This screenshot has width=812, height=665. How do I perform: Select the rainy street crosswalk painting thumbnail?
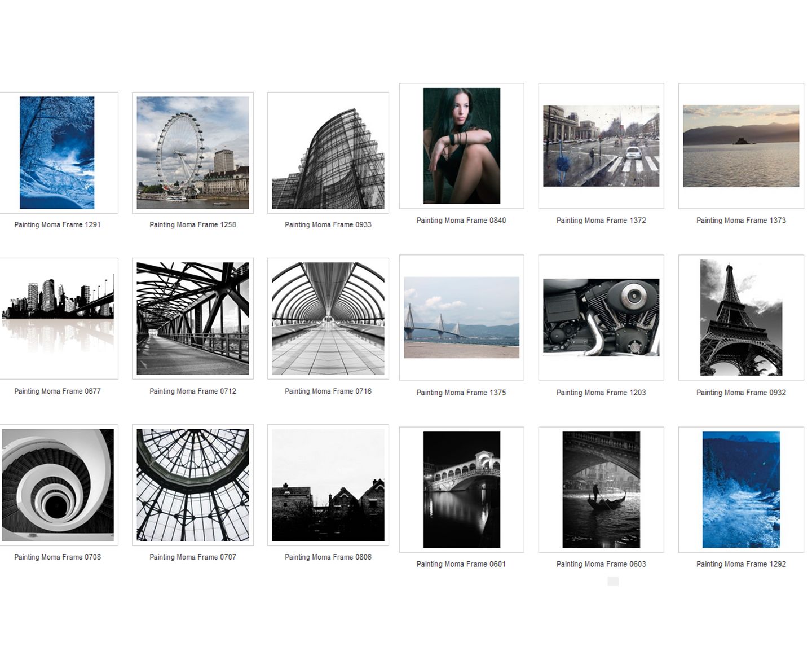601,146
